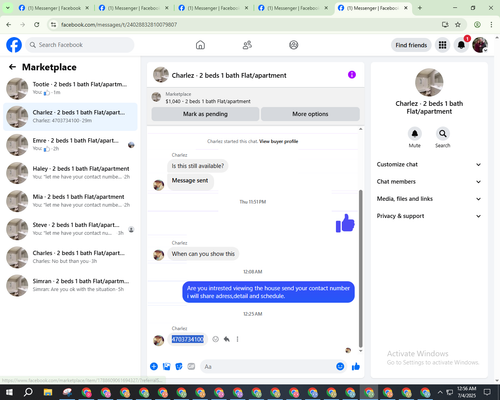The width and height of the screenshot is (500, 400).
Task: Open the Facebook menu grid icon
Action: [x=442, y=45]
